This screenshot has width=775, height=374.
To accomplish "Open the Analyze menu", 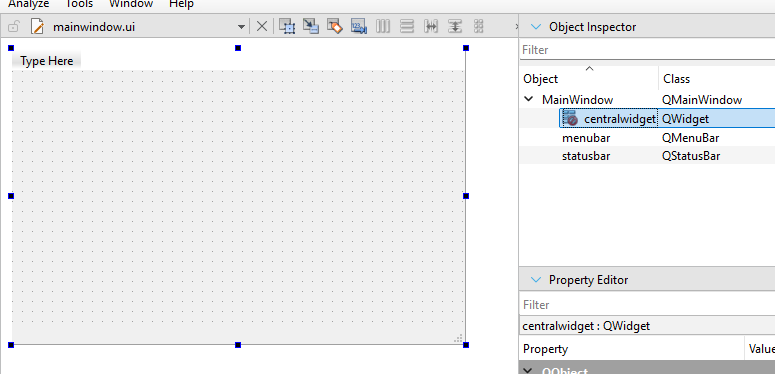I will pos(29,4).
